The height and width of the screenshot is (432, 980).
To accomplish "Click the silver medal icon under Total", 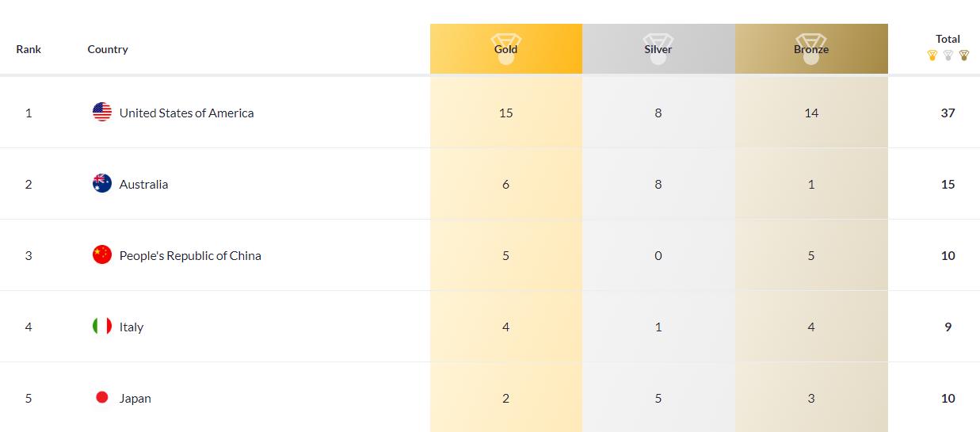I will [948, 55].
